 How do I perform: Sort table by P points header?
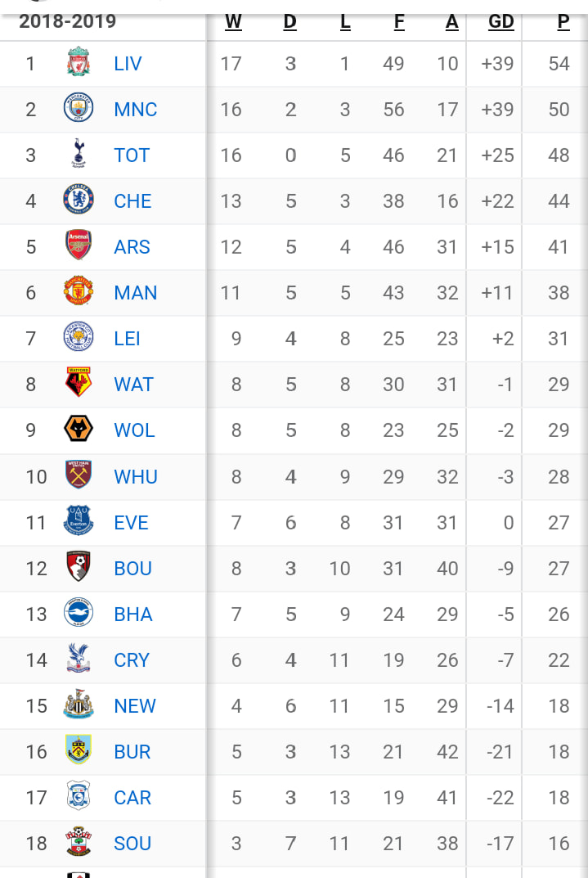[563, 22]
